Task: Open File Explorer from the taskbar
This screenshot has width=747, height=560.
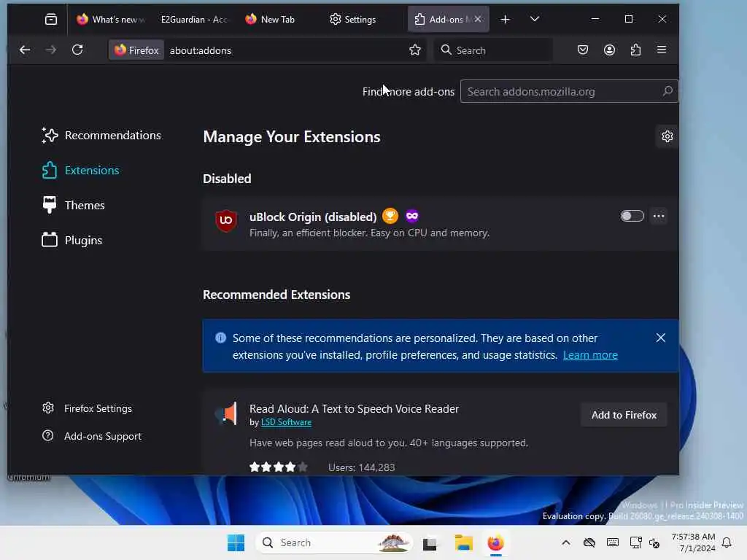Action: coord(463,542)
